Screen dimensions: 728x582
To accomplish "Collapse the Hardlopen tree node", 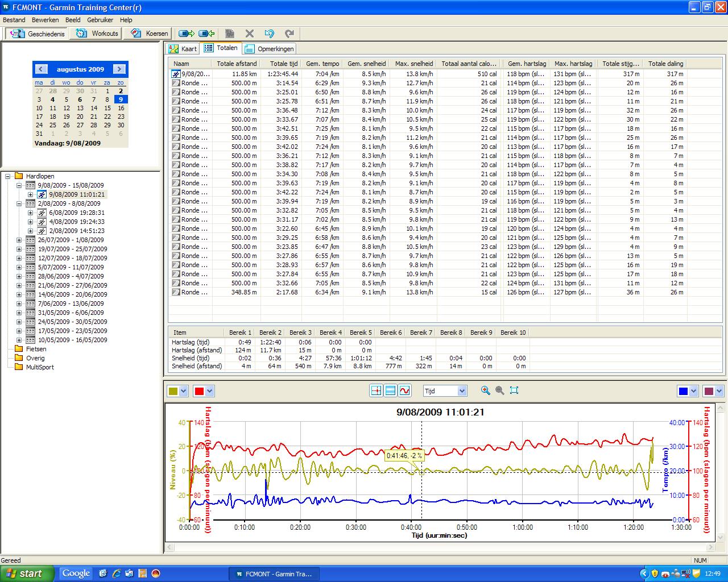I will (x=8, y=176).
